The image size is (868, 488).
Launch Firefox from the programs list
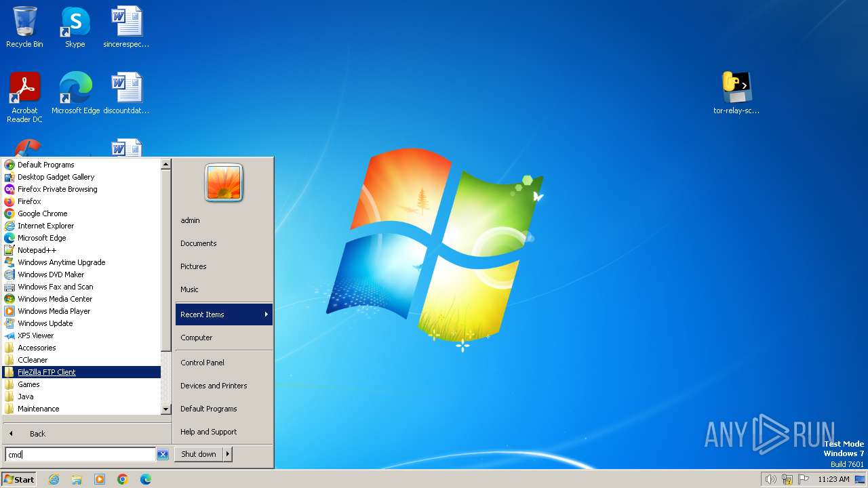pos(81,201)
